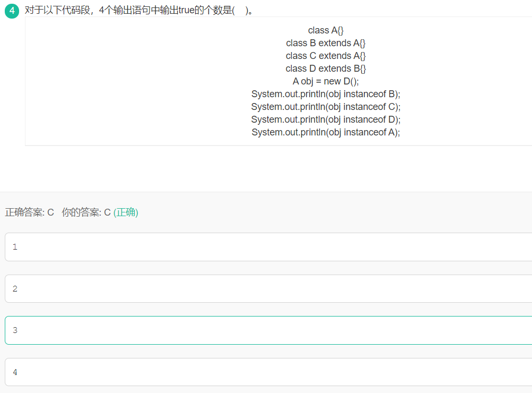The image size is (532, 393).
Task: Click the println line with instanceof D
Action: click(x=326, y=119)
